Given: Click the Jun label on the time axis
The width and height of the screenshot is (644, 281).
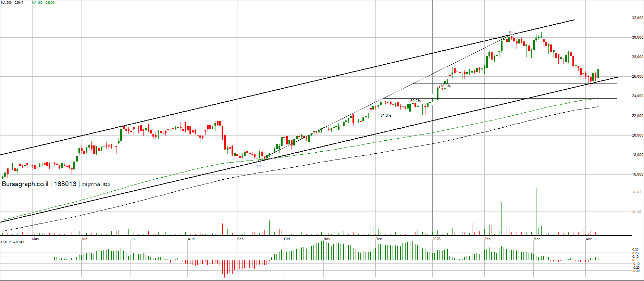Looking at the screenshot, I should (84, 239).
